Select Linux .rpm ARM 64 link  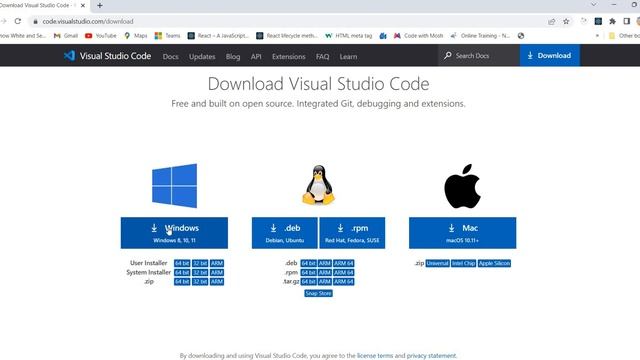(x=344, y=272)
